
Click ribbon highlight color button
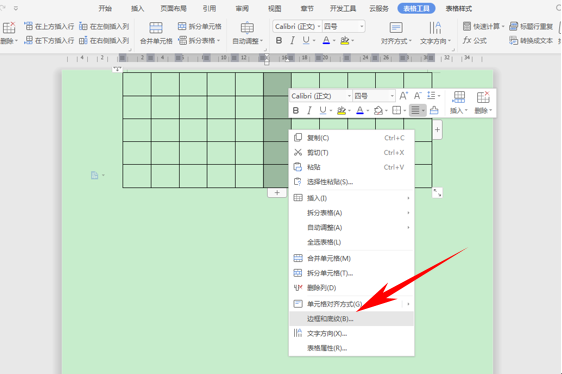pos(344,41)
